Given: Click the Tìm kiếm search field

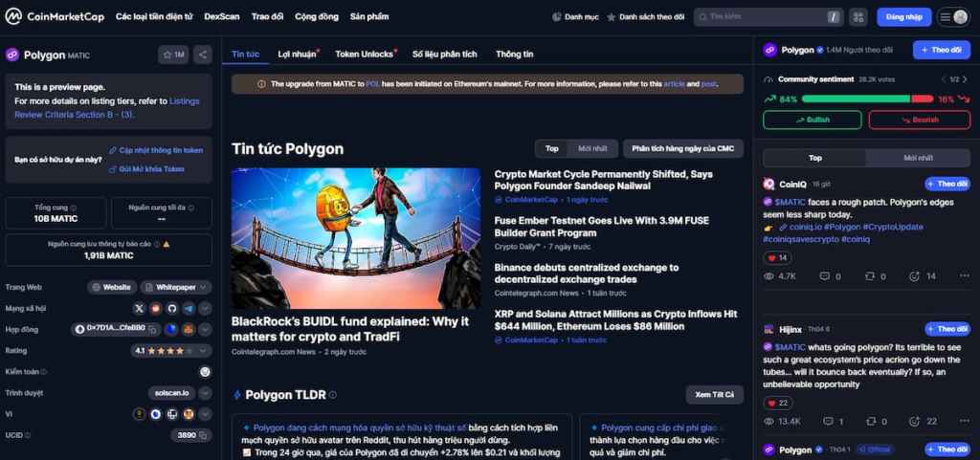Looking at the screenshot, I should pos(768,17).
